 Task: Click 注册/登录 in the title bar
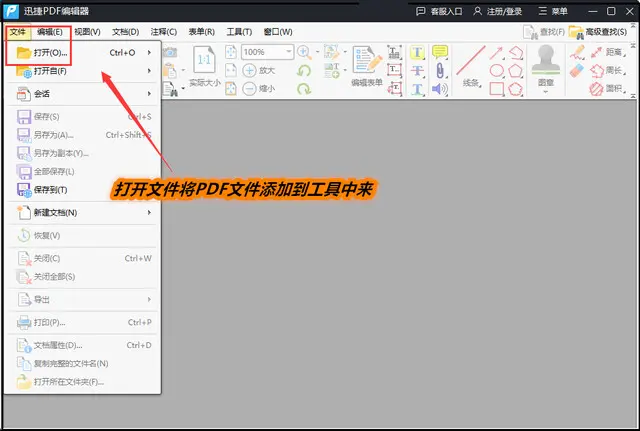497,11
